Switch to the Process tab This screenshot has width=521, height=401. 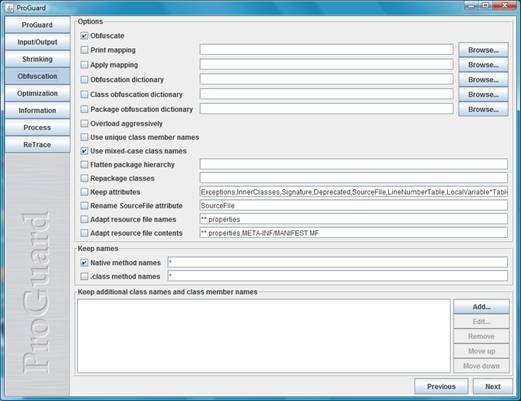pos(37,127)
